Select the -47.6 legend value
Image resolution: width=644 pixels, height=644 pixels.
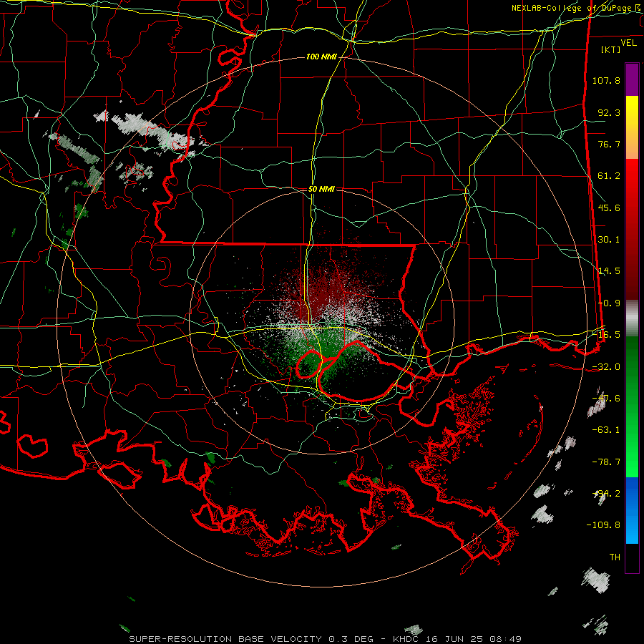606,398
